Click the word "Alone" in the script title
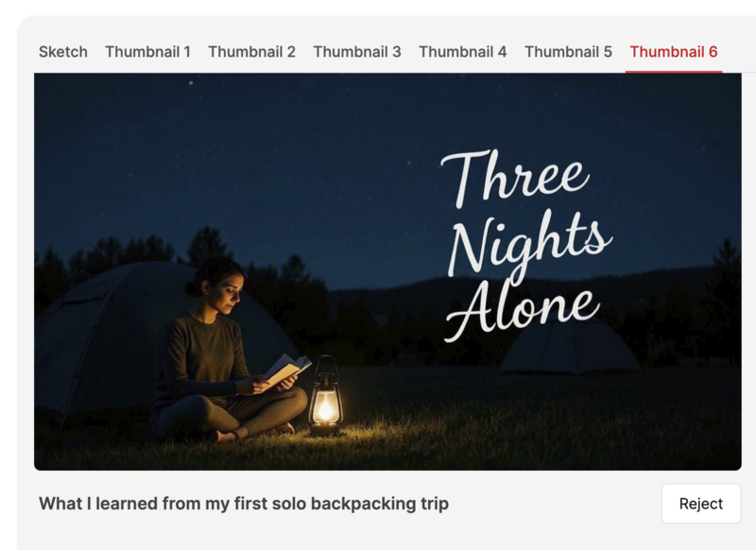 click(523, 311)
